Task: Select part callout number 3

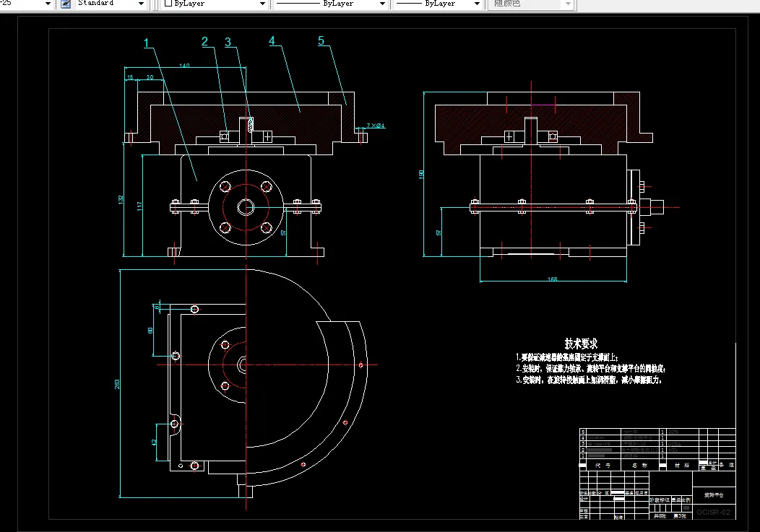Action: point(228,42)
